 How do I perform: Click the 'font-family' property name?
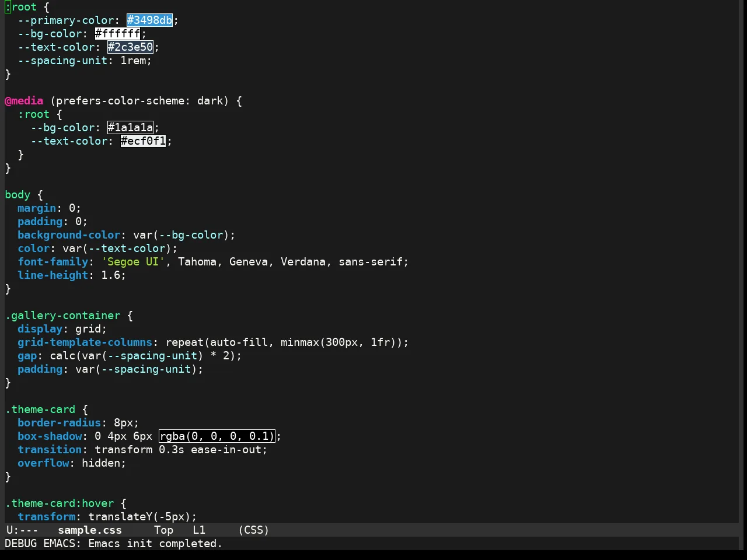[53, 262]
